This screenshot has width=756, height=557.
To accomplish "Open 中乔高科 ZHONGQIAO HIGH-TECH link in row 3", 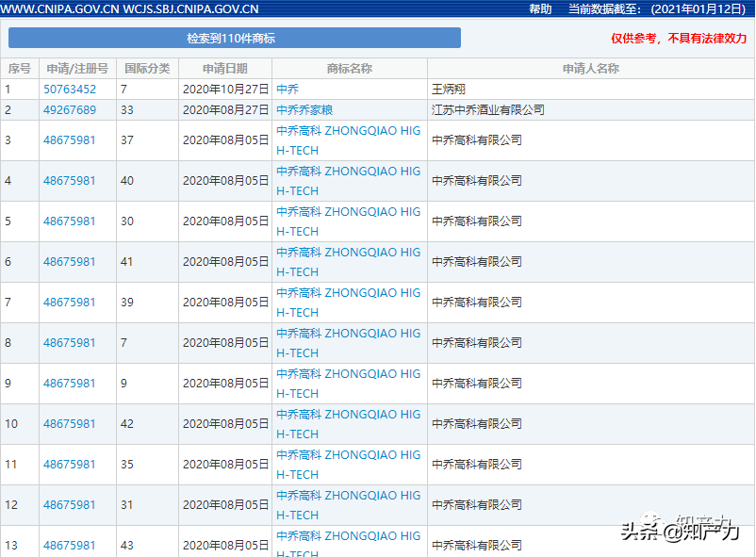I will pyautogui.click(x=348, y=140).
